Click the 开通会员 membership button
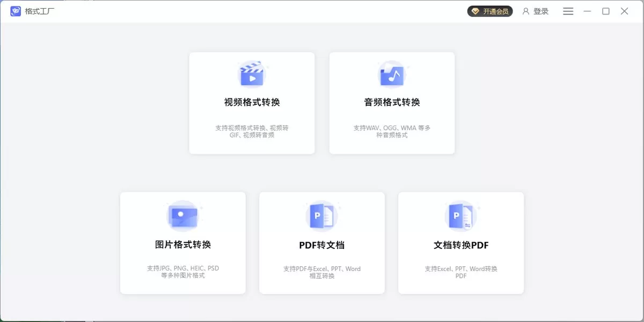This screenshot has width=644, height=322. pyautogui.click(x=490, y=11)
